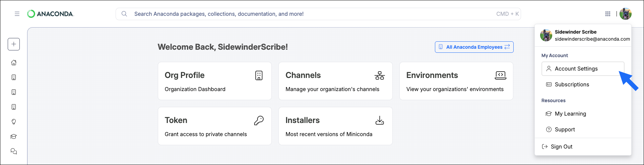Switch organization via All Anaconda Employees
644x165 pixels.
click(x=474, y=47)
